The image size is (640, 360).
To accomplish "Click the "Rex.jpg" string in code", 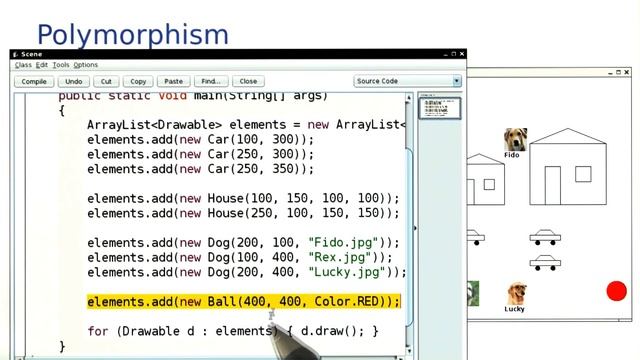I will point(340,258).
